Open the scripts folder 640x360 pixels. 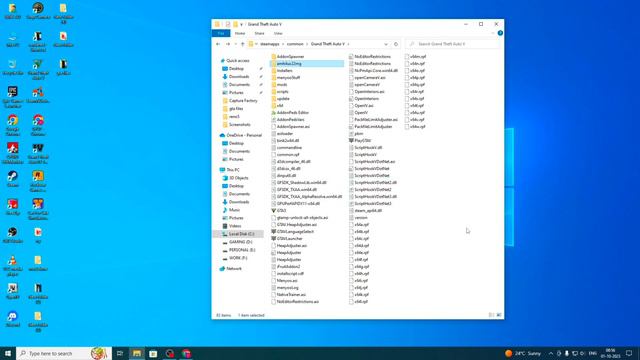282,91
